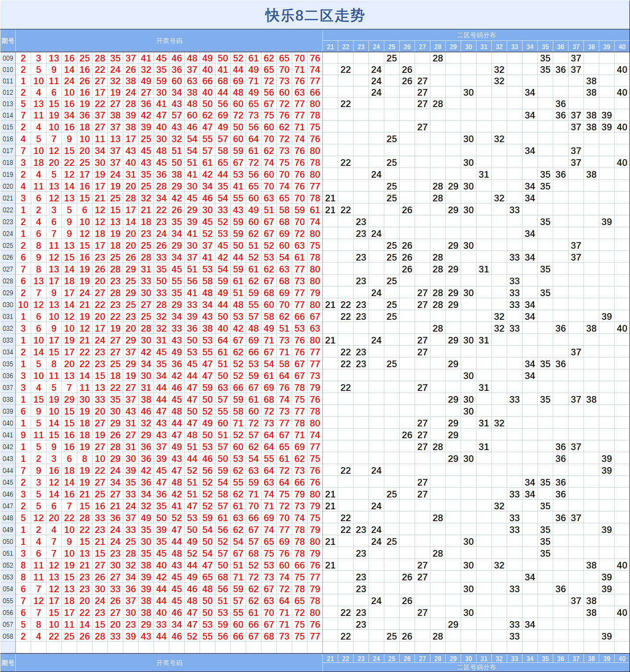
Task: Click drawn number 80 in row 033
Action: 315,340
